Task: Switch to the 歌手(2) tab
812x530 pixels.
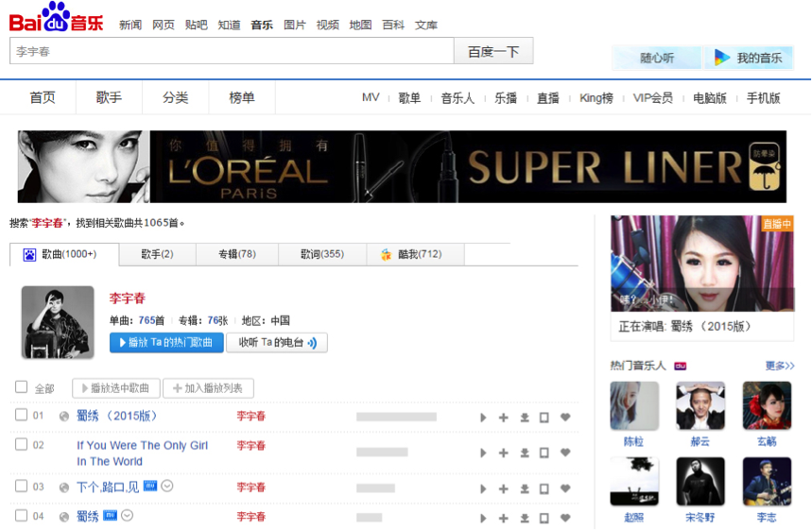Action: click(x=158, y=254)
